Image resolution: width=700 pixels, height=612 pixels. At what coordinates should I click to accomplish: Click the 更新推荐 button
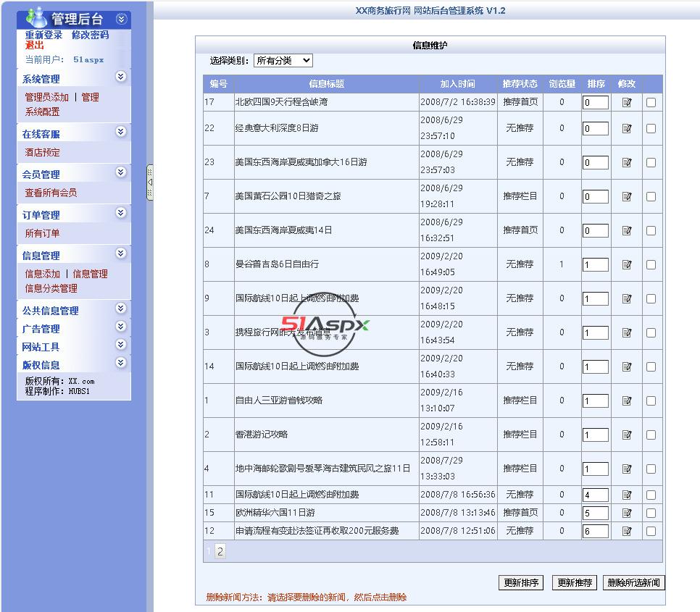click(574, 582)
